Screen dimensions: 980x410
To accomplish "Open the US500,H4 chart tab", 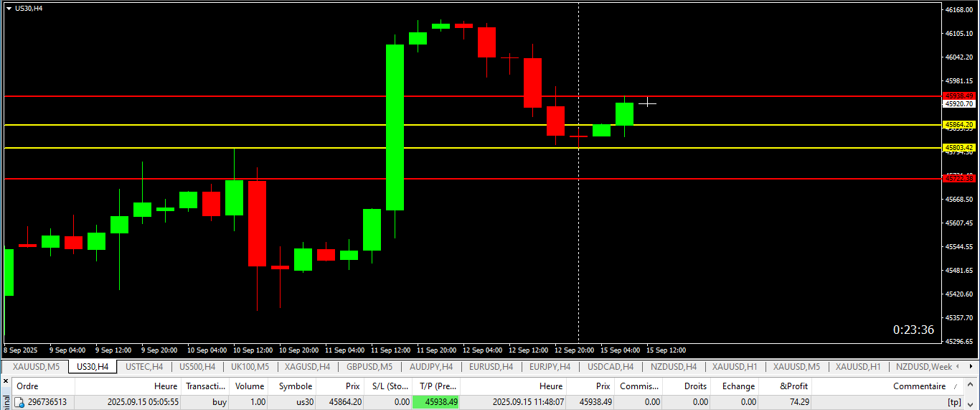I will 197,367.
